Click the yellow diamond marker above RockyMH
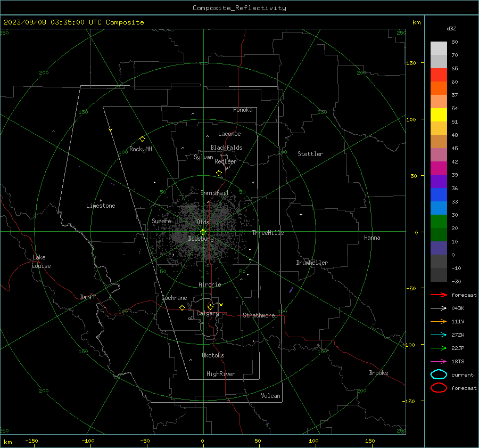 click(x=142, y=139)
